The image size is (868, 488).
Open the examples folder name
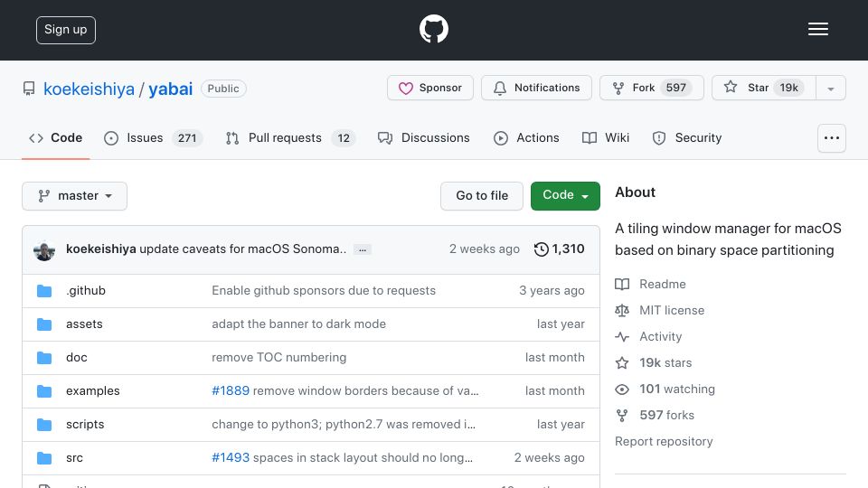pos(92,391)
